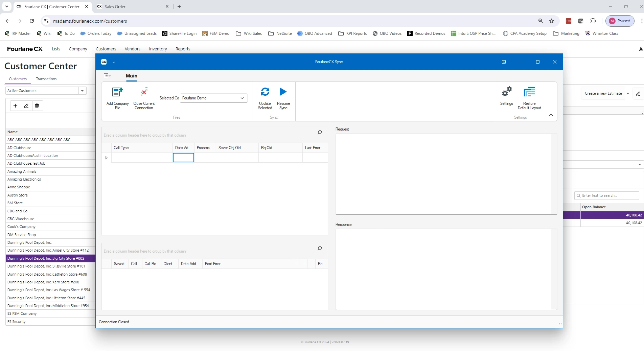This screenshot has height=351, width=644.
Task: Expand the row indicator arrow in the upper grid
Action: [106, 158]
